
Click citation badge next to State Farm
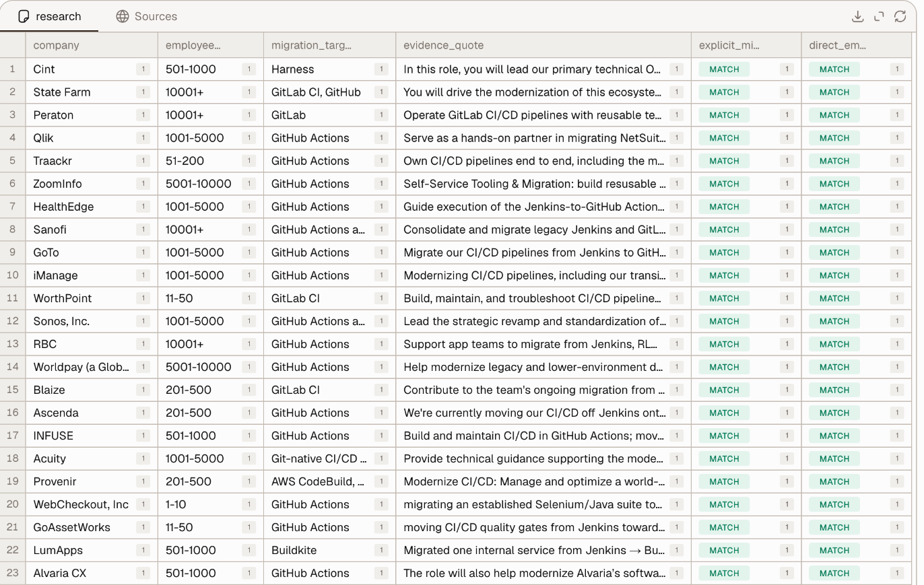click(x=143, y=92)
